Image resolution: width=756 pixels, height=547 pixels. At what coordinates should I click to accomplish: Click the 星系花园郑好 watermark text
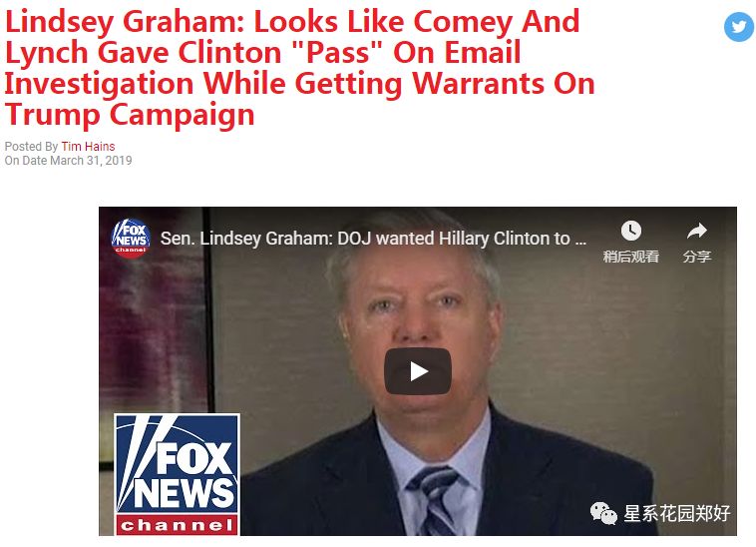[677, 513]
